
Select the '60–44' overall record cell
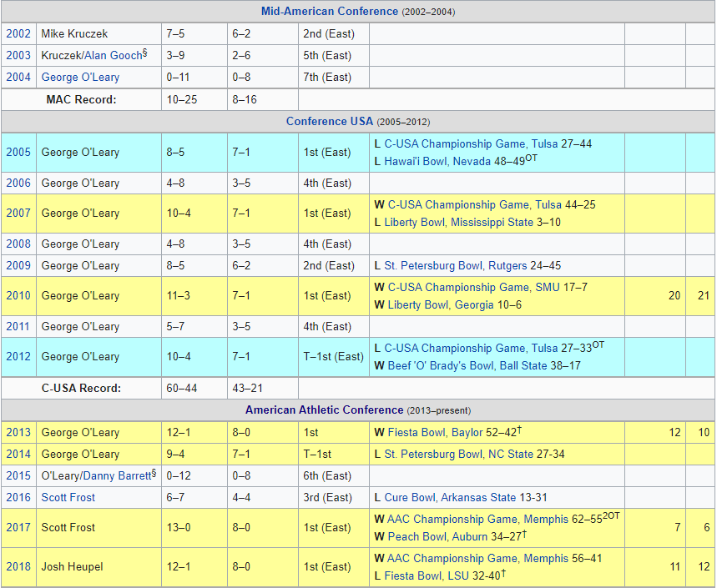tap(194, 389)
